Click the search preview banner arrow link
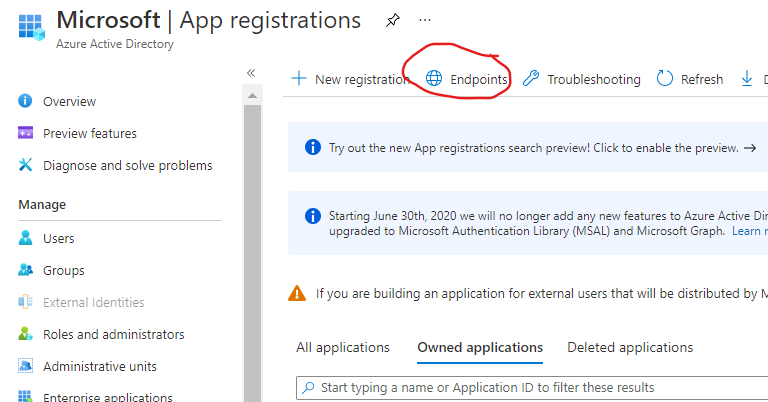 (x=749, y=147)
